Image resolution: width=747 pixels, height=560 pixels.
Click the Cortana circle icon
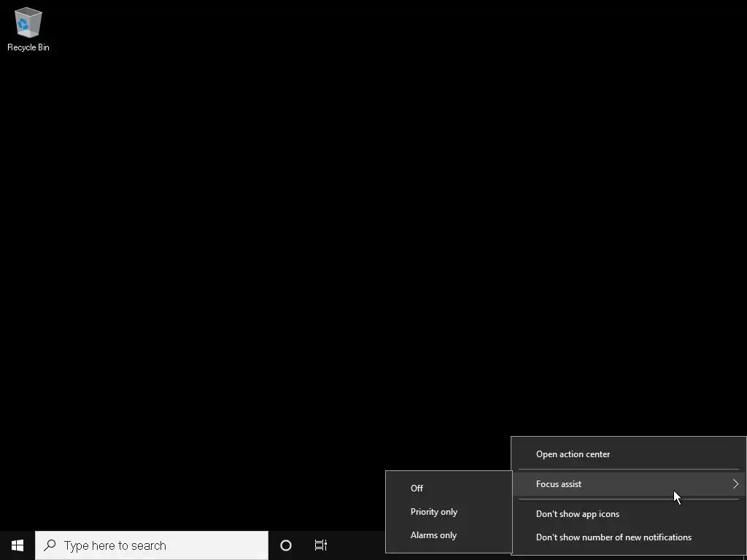coord(286,545)
